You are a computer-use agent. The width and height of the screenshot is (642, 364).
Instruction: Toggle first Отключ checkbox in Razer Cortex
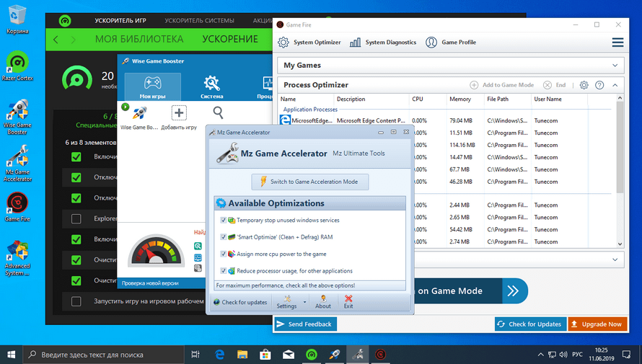[x=76, y=177]
